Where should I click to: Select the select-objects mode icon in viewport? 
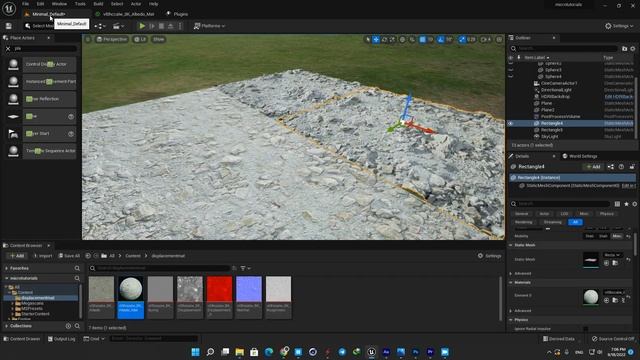point(368,40)
